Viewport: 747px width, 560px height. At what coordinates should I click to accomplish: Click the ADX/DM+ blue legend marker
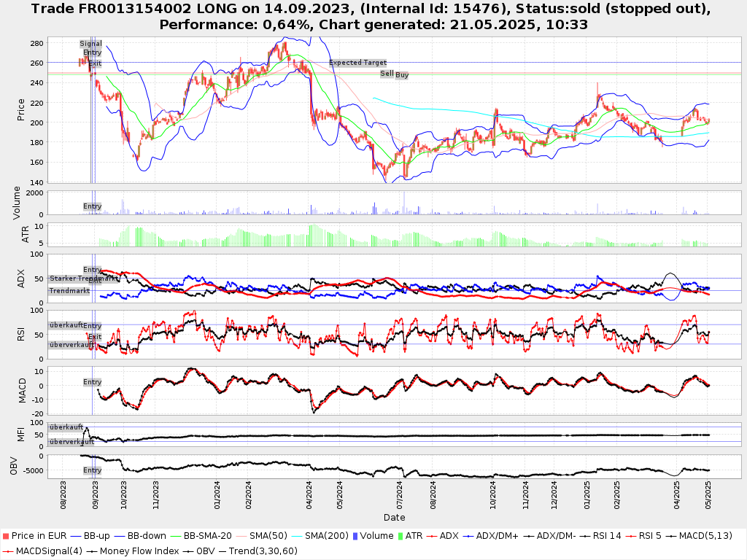pos(469,536)
